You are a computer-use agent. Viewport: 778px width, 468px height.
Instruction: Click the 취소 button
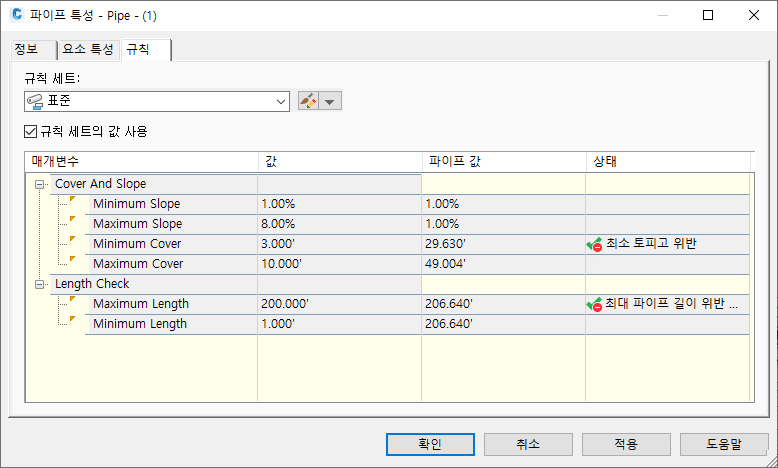point(528,444)
